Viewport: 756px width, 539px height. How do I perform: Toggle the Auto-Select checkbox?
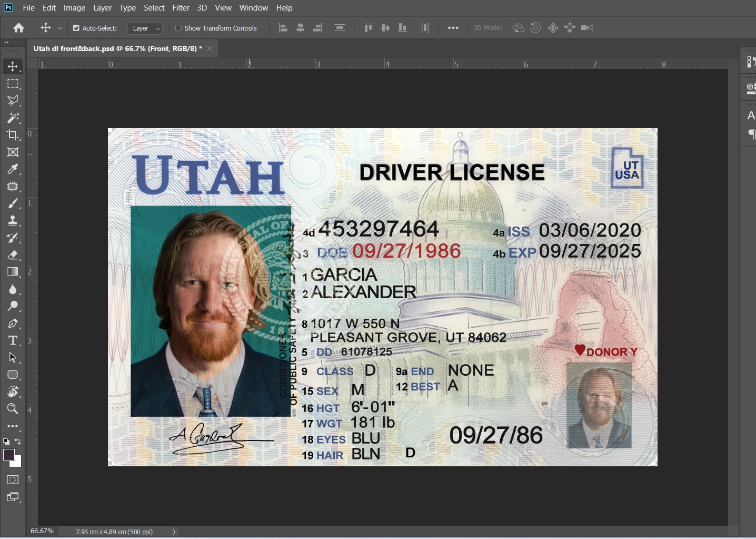click(x=76, y=28)
